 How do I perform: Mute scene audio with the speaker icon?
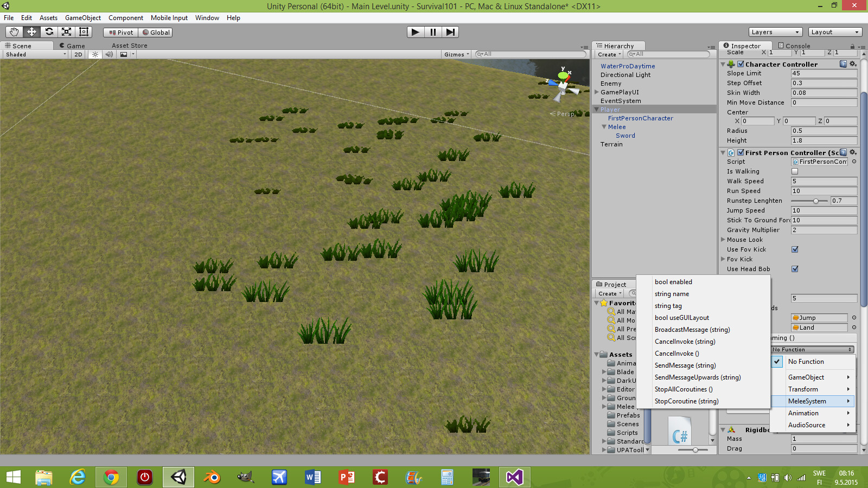108,54
